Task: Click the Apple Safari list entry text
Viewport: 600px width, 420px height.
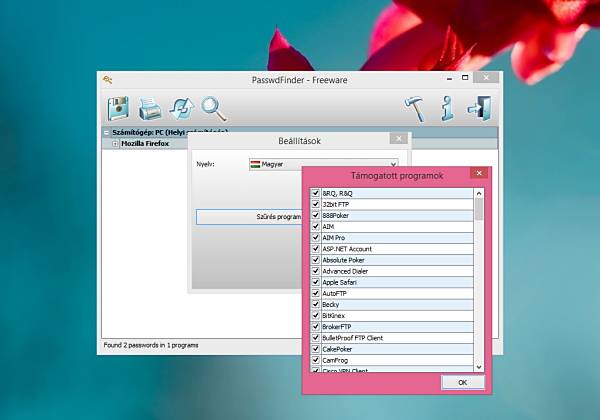Action: 339,282
